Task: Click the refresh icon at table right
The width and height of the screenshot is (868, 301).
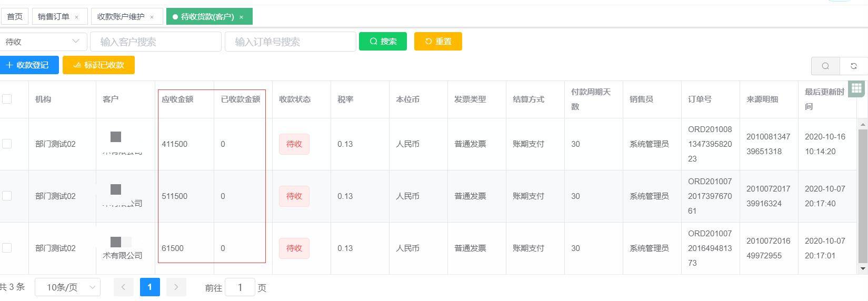Action: point(854,66)
